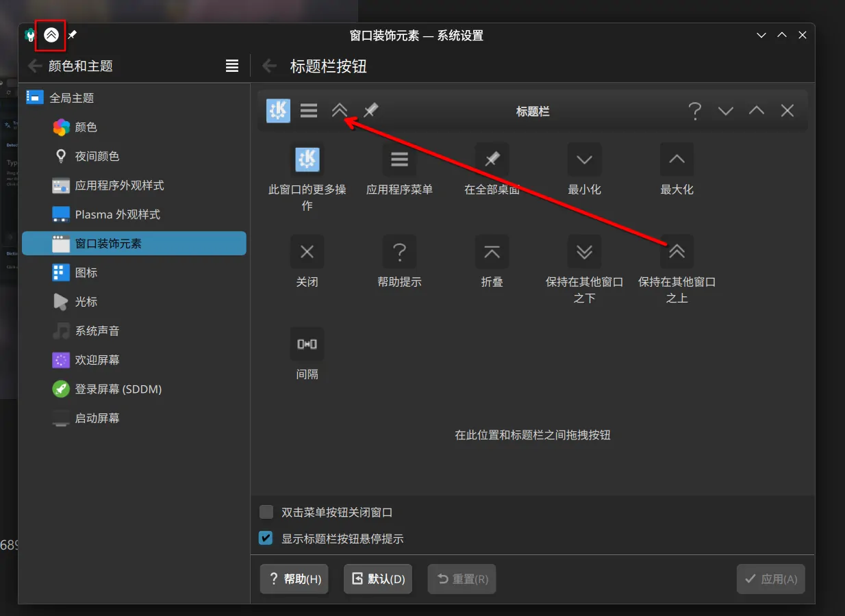Click the 默认(D) button
This screenshot has height=616, width=845.
coord(378,579)
